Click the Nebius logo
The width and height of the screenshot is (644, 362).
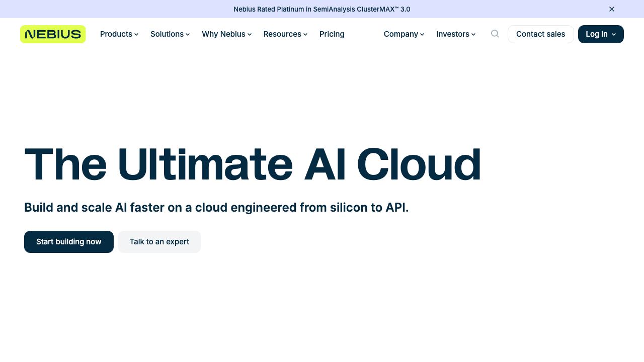click(53, 34)
